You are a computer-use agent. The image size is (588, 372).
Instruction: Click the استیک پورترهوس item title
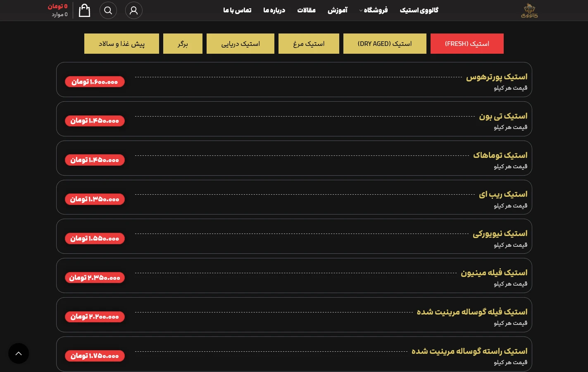[497, 77]
